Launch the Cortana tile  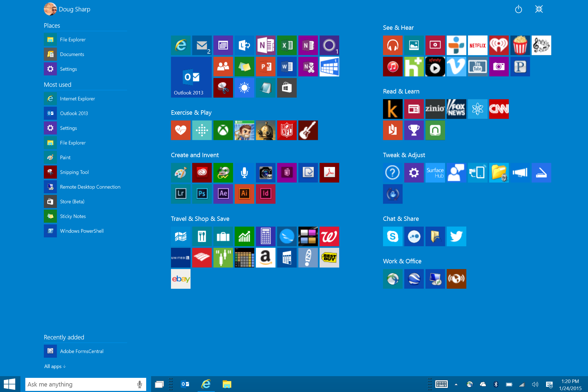329,45
